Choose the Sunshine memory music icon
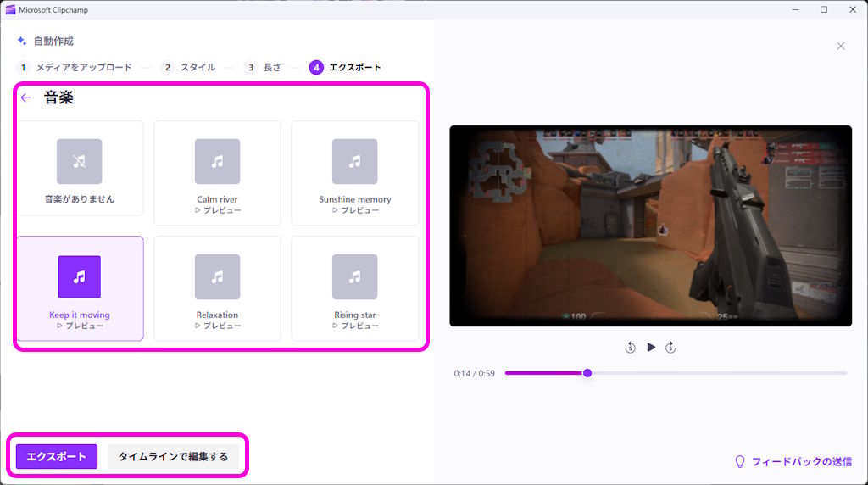 click(355, 161)
